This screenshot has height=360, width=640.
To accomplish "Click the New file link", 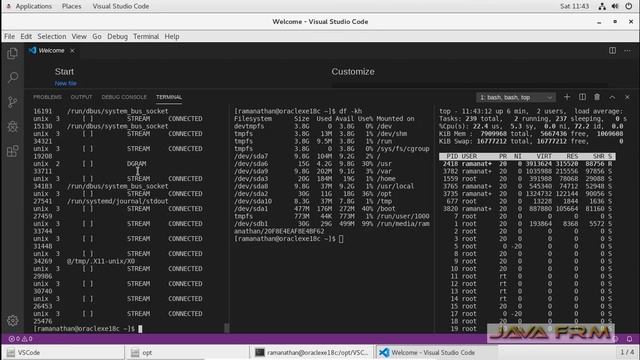I will (x=66, y=83).
